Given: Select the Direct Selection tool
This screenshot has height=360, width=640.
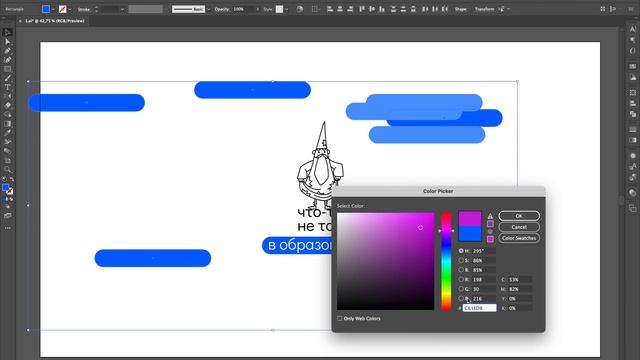Looking at the screenshot, I should click(x=7, y=42).
